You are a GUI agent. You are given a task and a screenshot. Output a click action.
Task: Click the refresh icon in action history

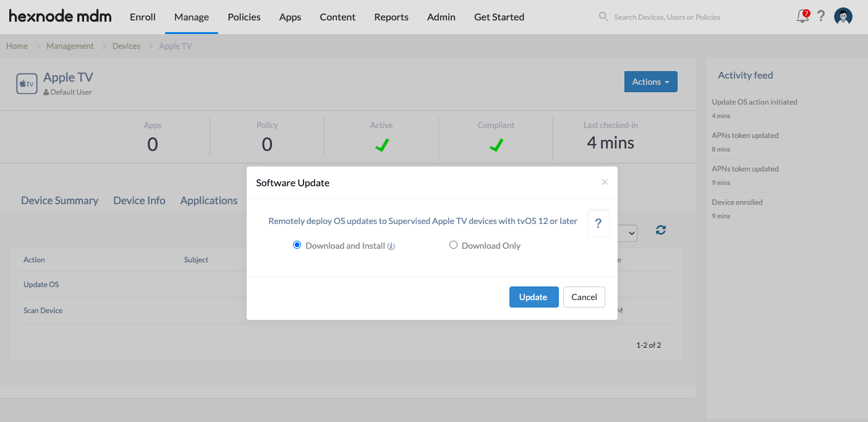661,230
